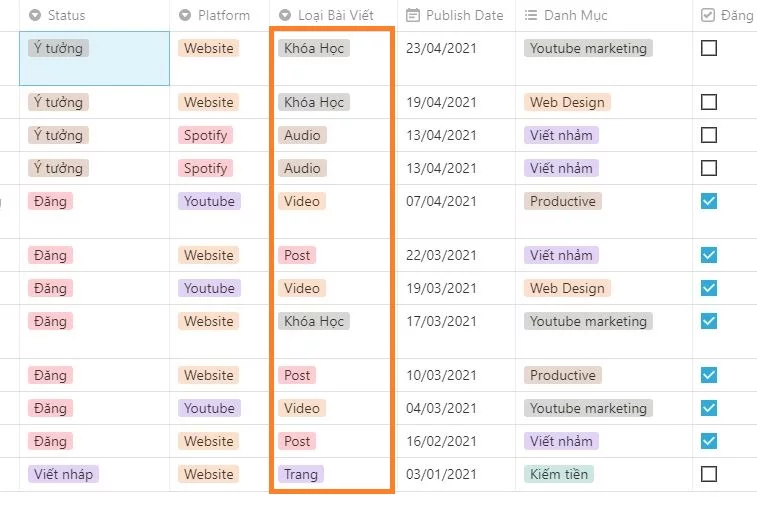Click the Loại Bài Viết column icon

click(285, 15)
